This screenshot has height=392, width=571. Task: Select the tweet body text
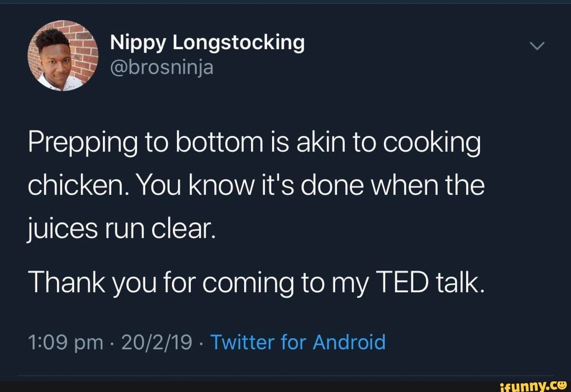(254, 185)
